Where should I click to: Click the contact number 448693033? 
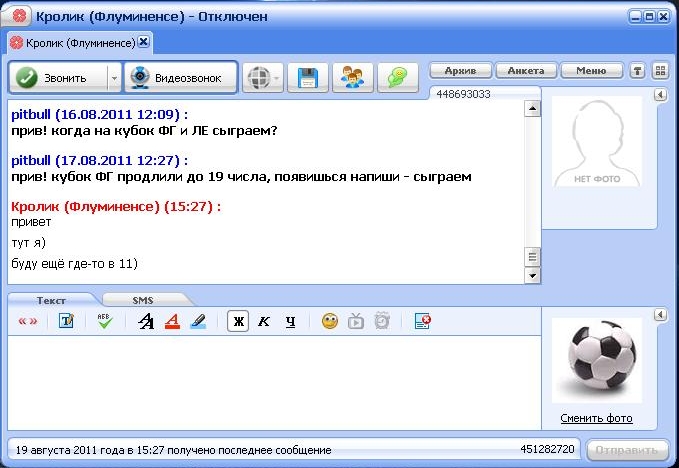[x=463, y=94]
